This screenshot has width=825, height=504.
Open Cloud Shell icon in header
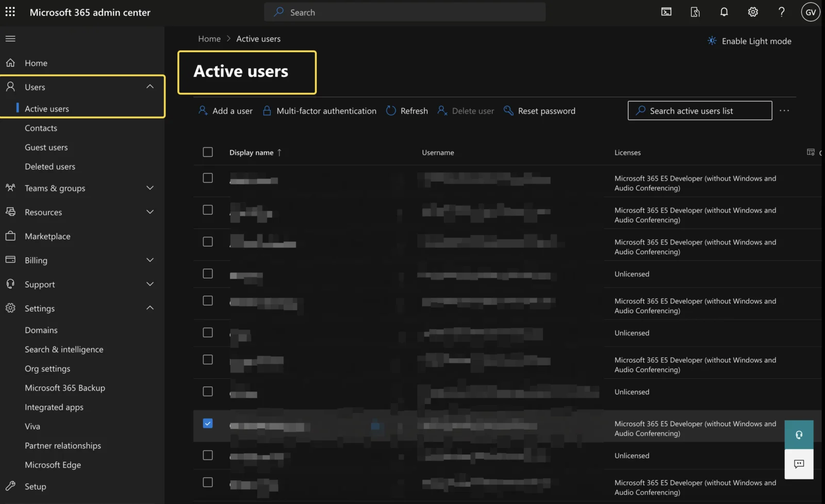666,12
